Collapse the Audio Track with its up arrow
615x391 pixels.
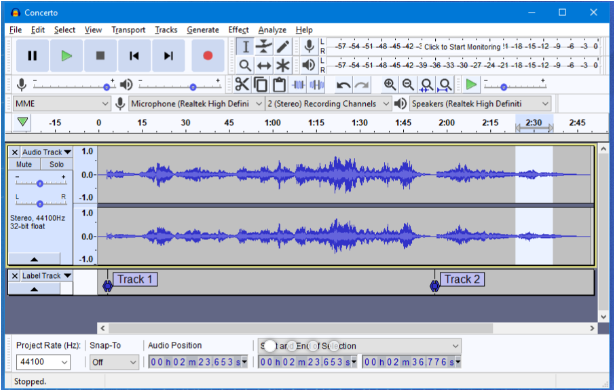(35, 259)
